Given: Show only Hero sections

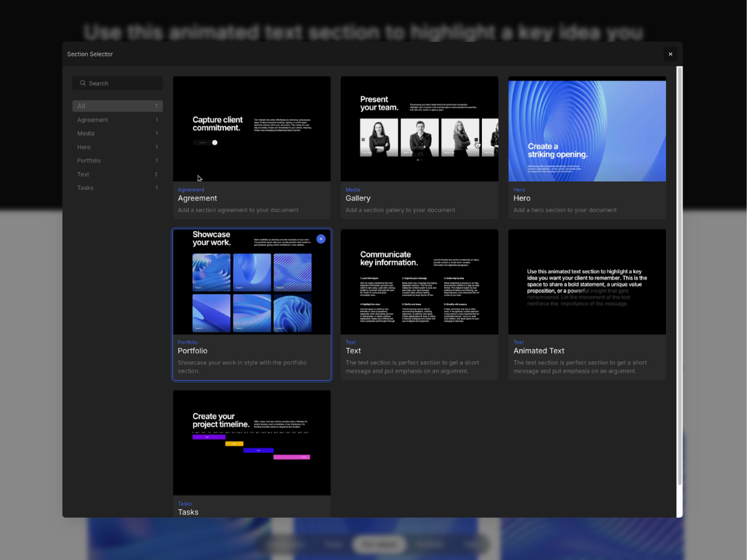Looking at the screenshot, I should (x=117, y=147).
